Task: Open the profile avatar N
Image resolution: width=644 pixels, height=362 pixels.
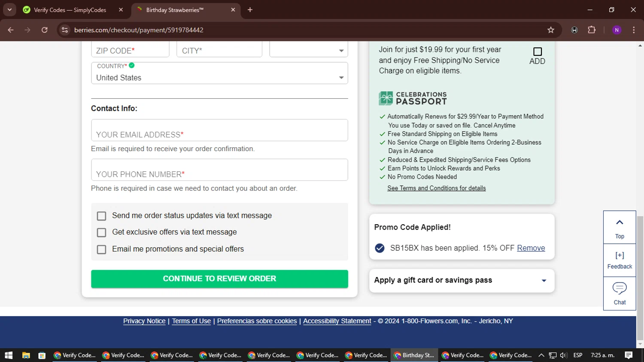Action: pos(617,30)
